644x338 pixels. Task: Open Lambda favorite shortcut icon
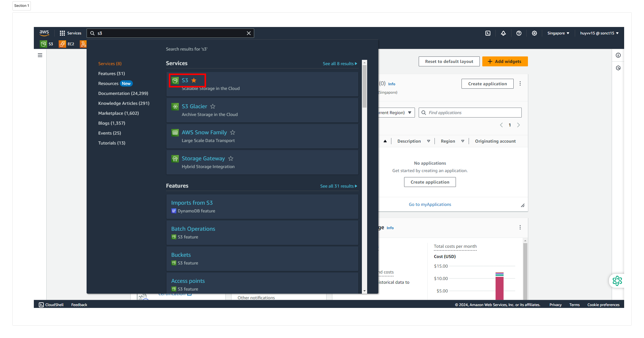point(83,44)
